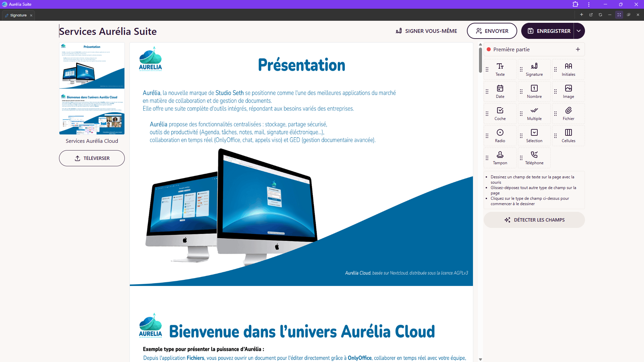This screenshot has width=644, height=362.
Task: Click the drag handle beside Texte
Action: (487, 69)
